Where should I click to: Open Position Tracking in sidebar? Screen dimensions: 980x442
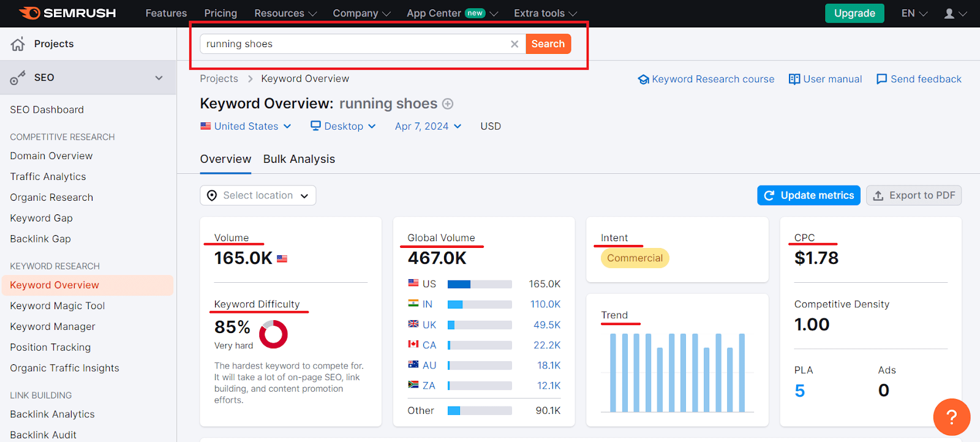pos(50,348)
